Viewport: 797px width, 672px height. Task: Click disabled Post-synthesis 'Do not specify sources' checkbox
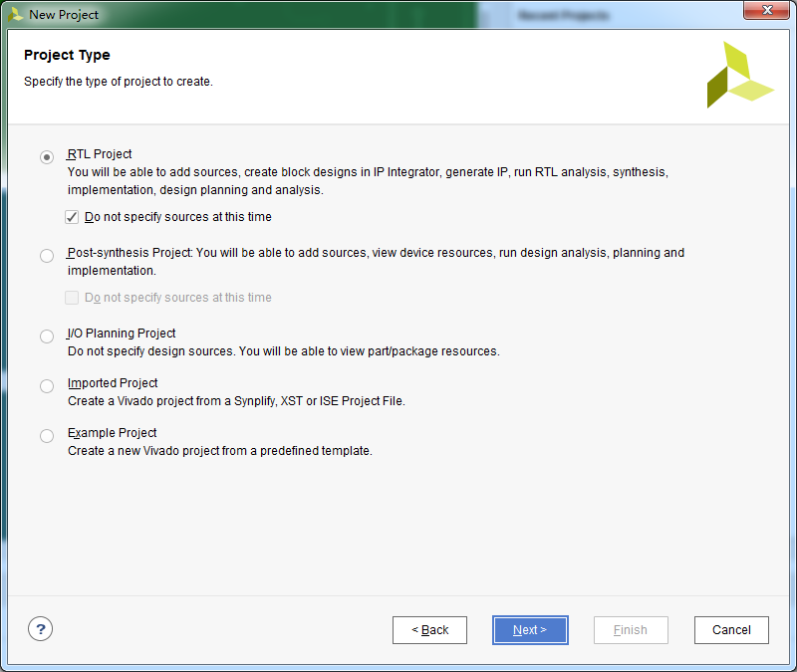[72, 298]
